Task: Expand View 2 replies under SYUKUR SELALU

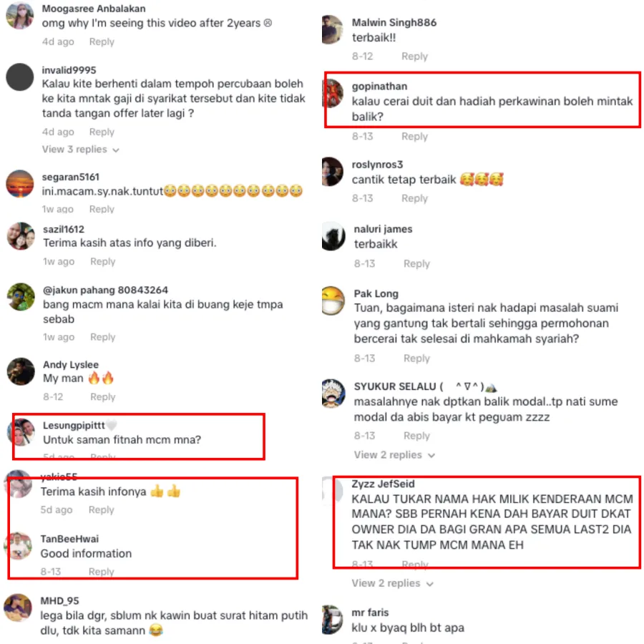Action: (394, 454)
